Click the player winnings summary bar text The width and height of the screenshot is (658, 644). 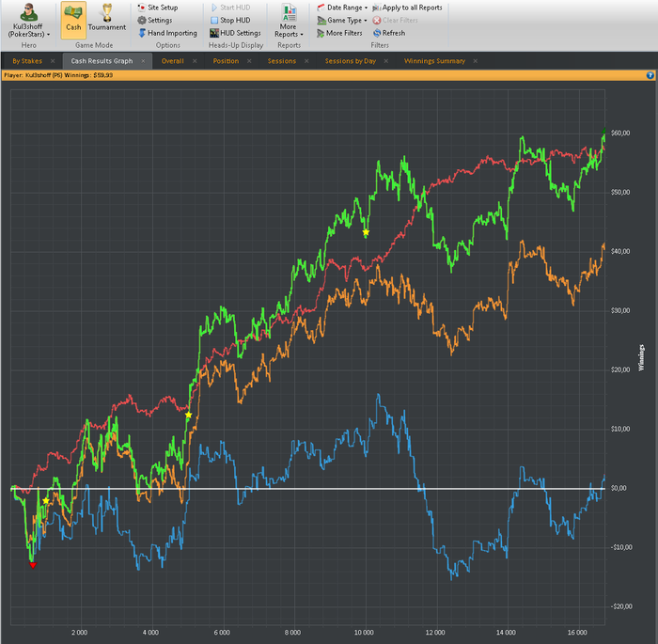(x=58, y=75)
